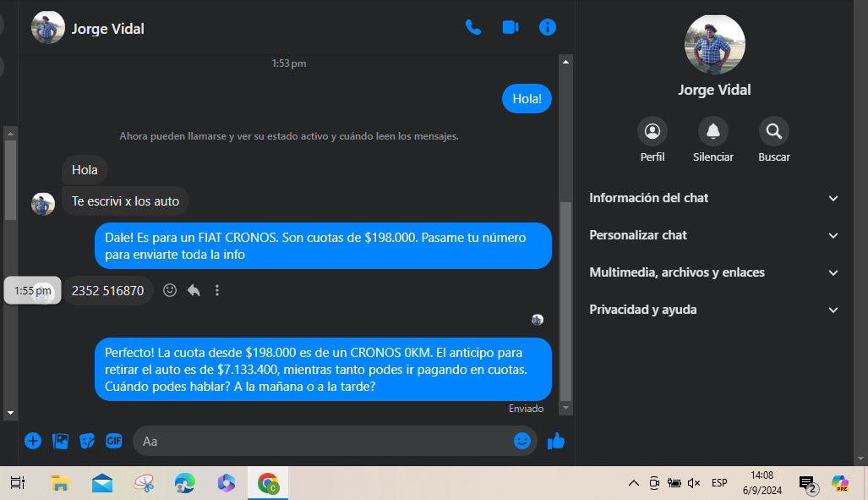Attach a photo using the image icon
The width and height of the screenshot is (868, 500).
(x=60, y=441)
